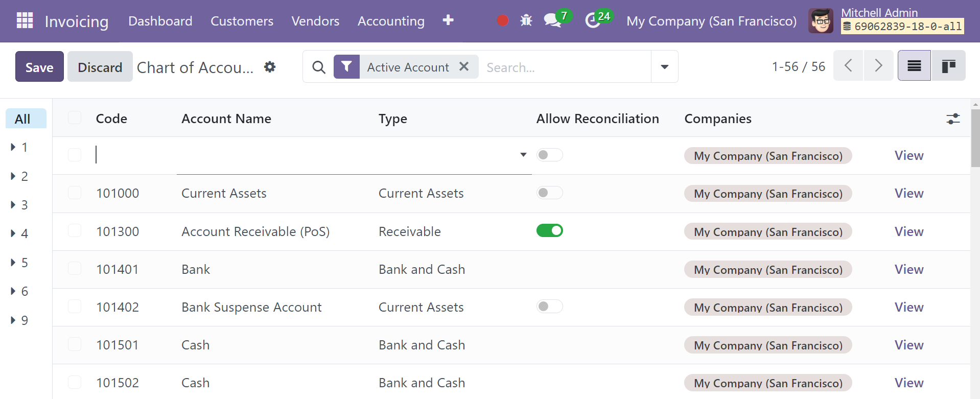This screenshot has height=399, width=980.
Task: Open conversations chat icon with 7 badge
Action: pos(552,20)
